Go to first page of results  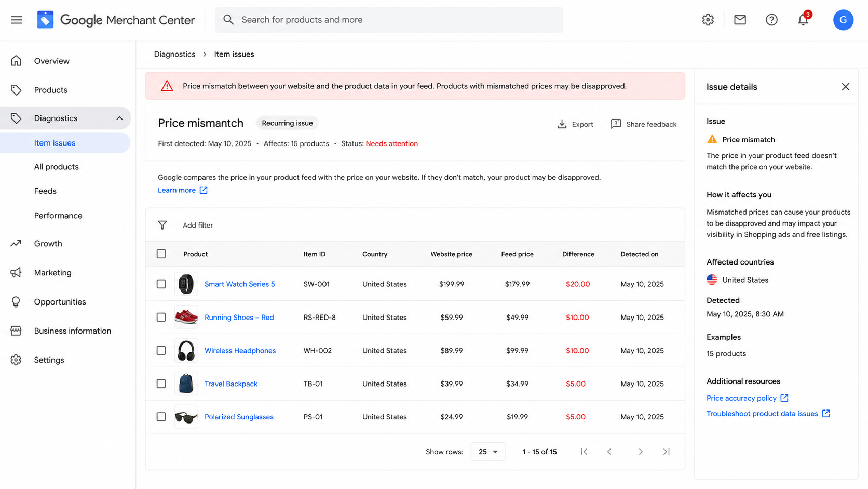[584, 452]
